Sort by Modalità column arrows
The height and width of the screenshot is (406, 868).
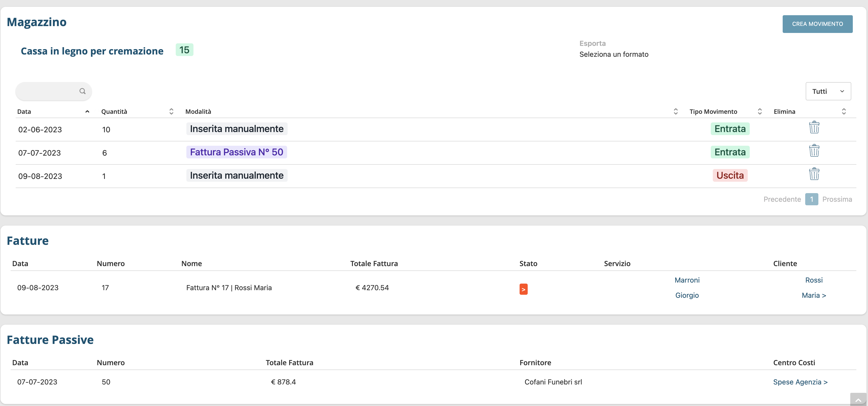pos(675,112)
